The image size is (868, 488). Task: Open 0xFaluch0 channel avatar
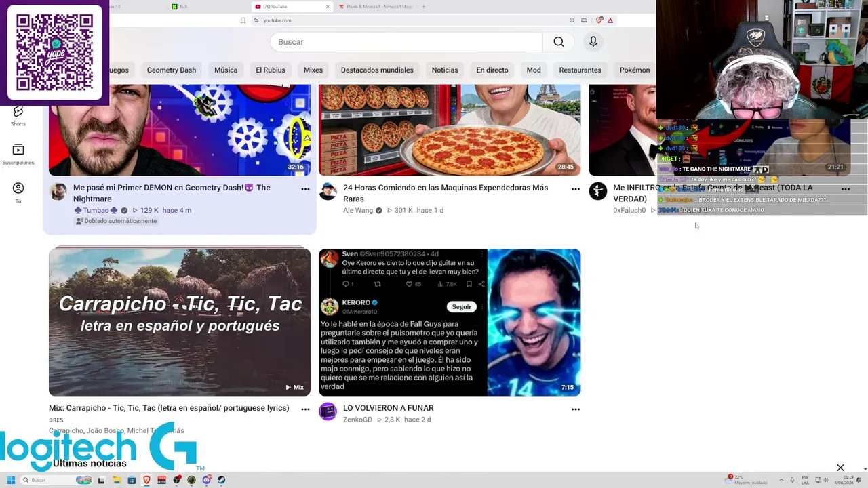click(x=598, y=191)
